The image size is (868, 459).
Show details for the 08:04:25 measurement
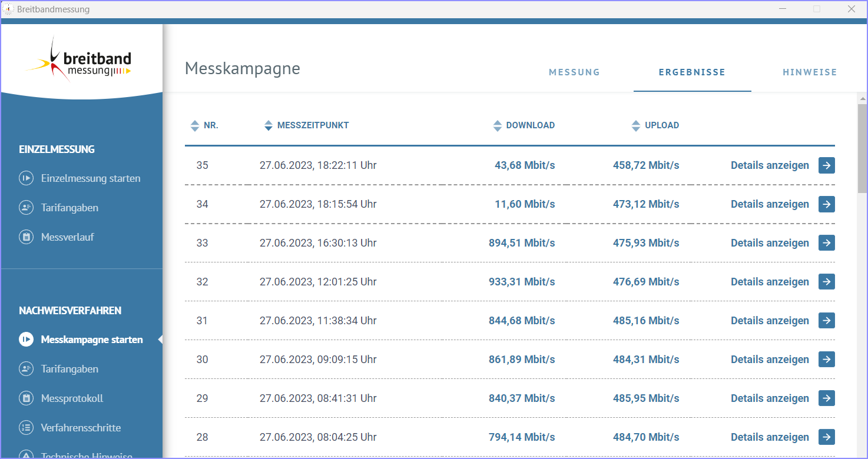click(x=770, y=437)
